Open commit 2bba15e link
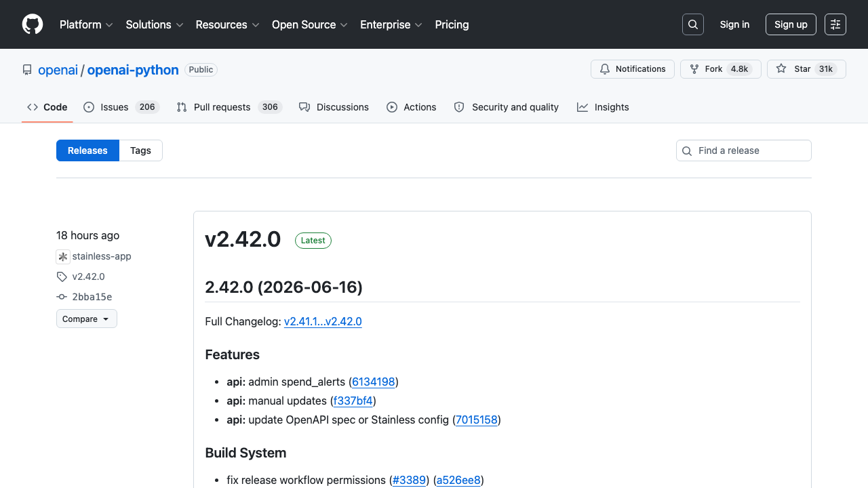 click(92, 297)
